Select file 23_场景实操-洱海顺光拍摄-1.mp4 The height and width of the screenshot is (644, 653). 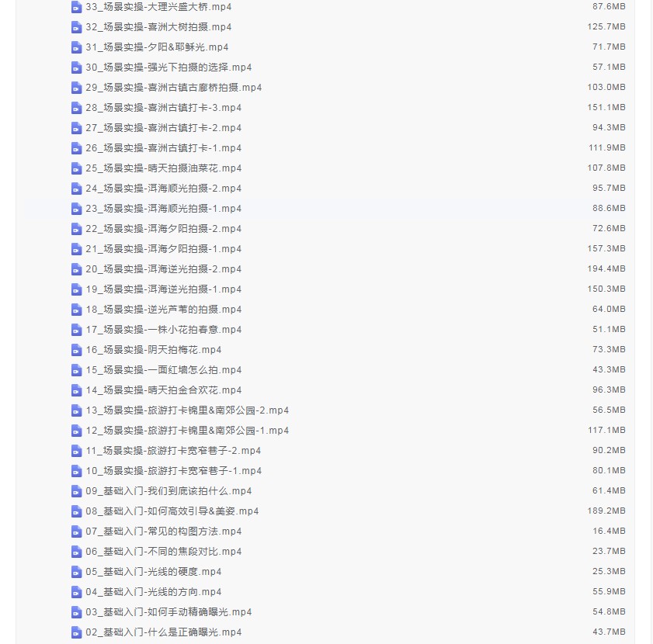[x=164, y=209]
